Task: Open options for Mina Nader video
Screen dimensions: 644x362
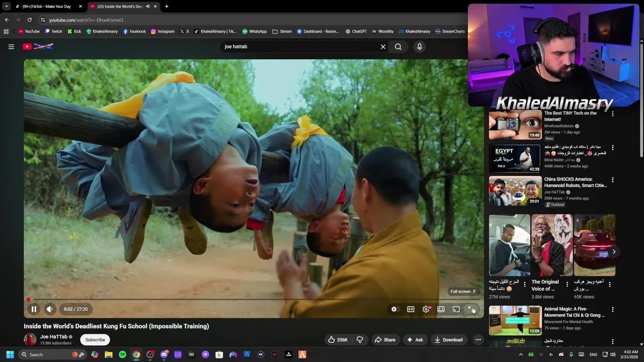Action: pos(612,148)
